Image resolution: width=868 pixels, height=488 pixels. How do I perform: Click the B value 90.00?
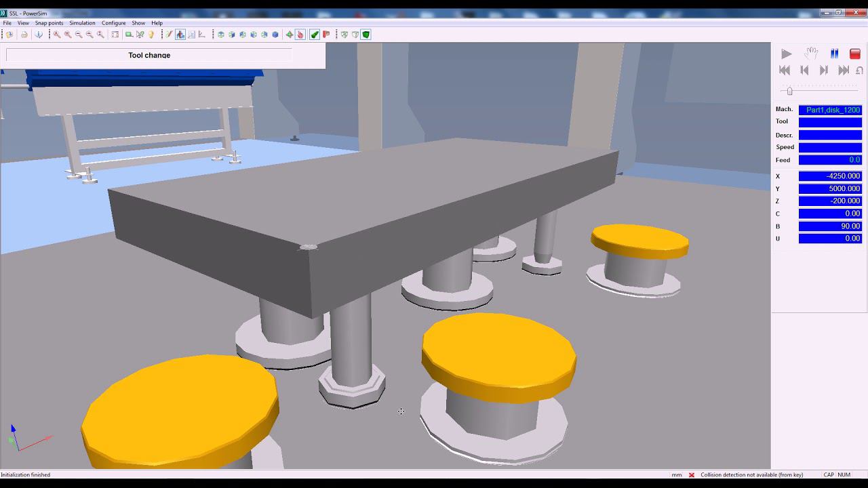tap(830, 226)
